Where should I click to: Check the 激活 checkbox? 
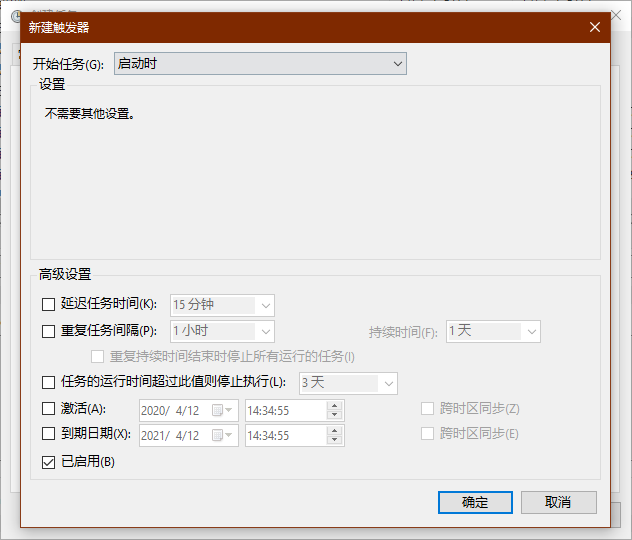click(x=48, y=409)
